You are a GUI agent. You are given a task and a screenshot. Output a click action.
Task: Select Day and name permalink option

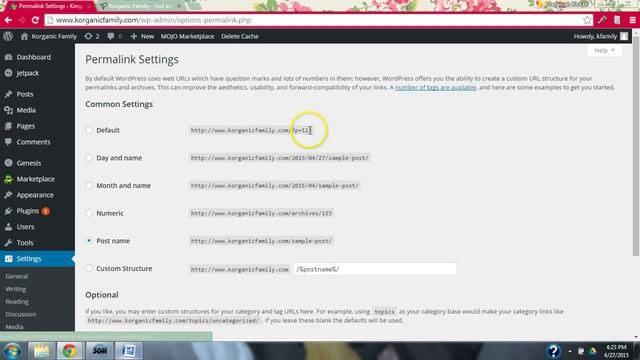[89, 158]
